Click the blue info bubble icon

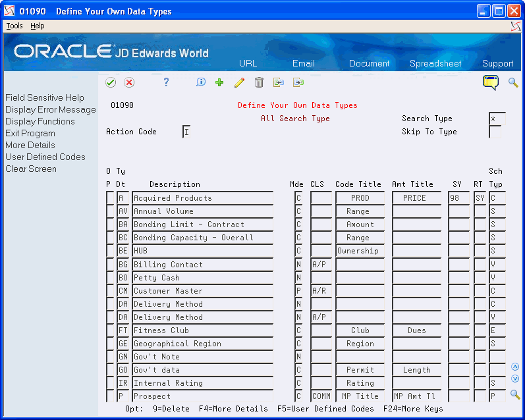click(x=200, y=82)
